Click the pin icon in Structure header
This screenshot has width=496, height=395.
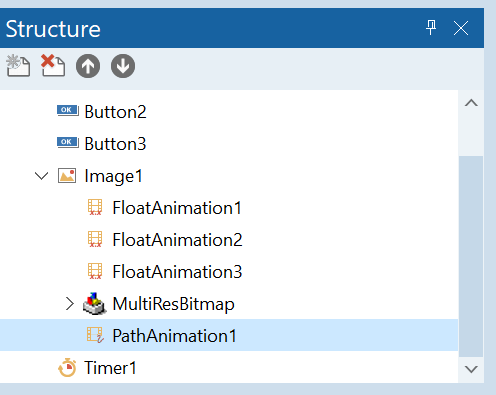[431, 28]
